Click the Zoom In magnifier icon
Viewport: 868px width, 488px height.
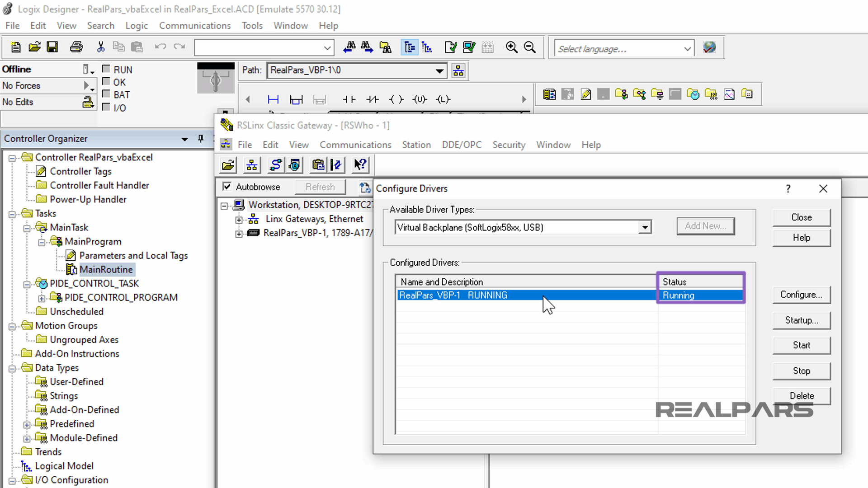511,47
